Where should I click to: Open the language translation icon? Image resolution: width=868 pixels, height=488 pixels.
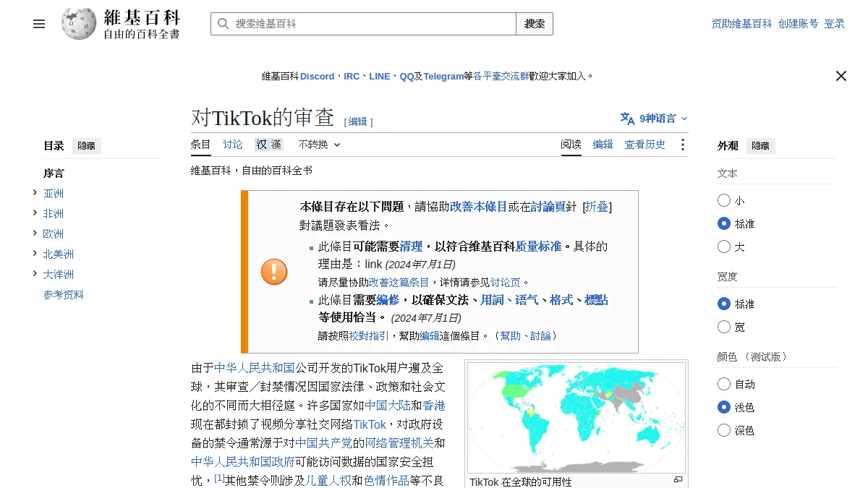(x=627, y=119)
